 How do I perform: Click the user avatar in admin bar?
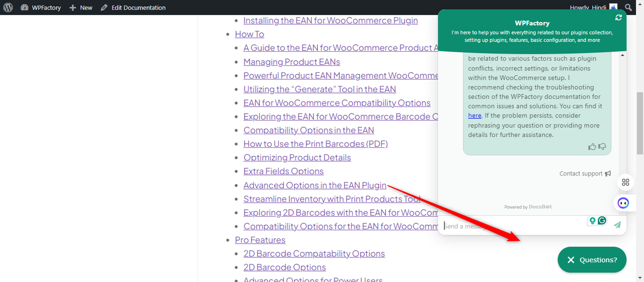click(613, 8)
